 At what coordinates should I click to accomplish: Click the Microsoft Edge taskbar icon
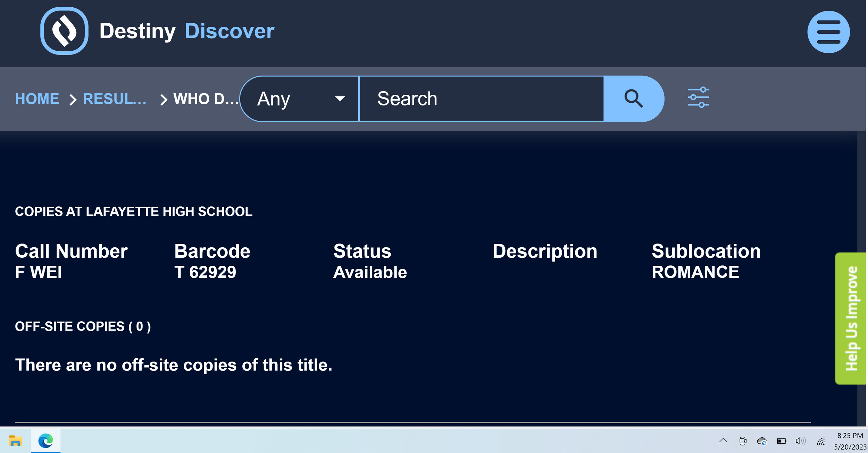coord(45,441)
